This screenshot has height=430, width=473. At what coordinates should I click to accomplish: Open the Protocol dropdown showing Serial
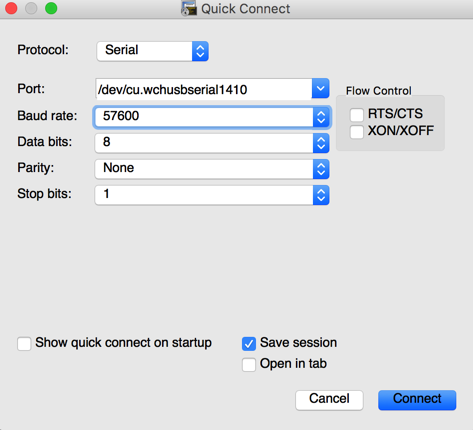tap(153, 51)
